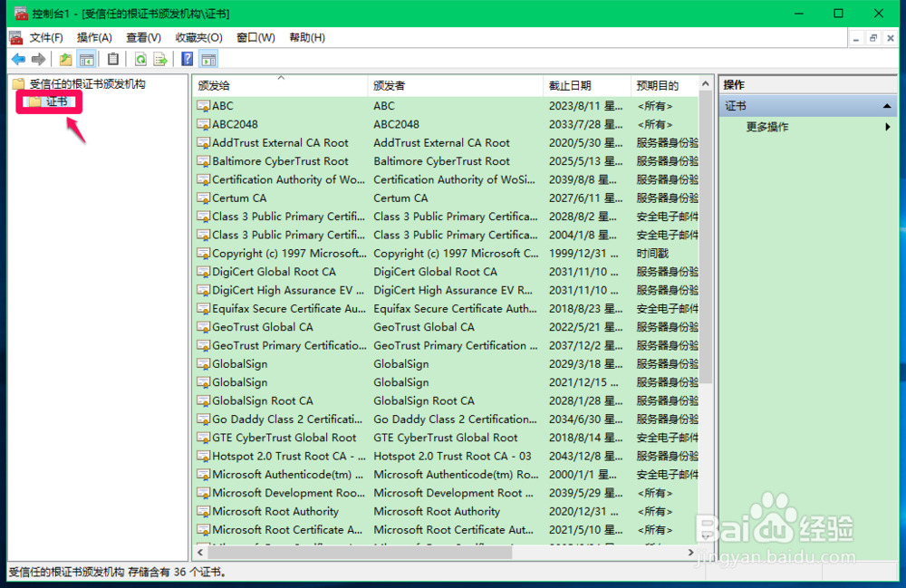Click certificate icon beside GlobalSign Root CA
The width and height of the screenshot is (906, 588).
(203, 400)
